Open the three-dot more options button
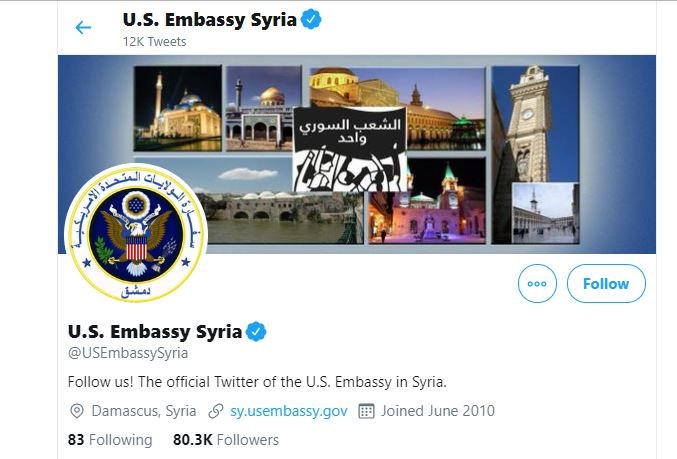Viewport: 677px width, 459px height. coord(537,284)
